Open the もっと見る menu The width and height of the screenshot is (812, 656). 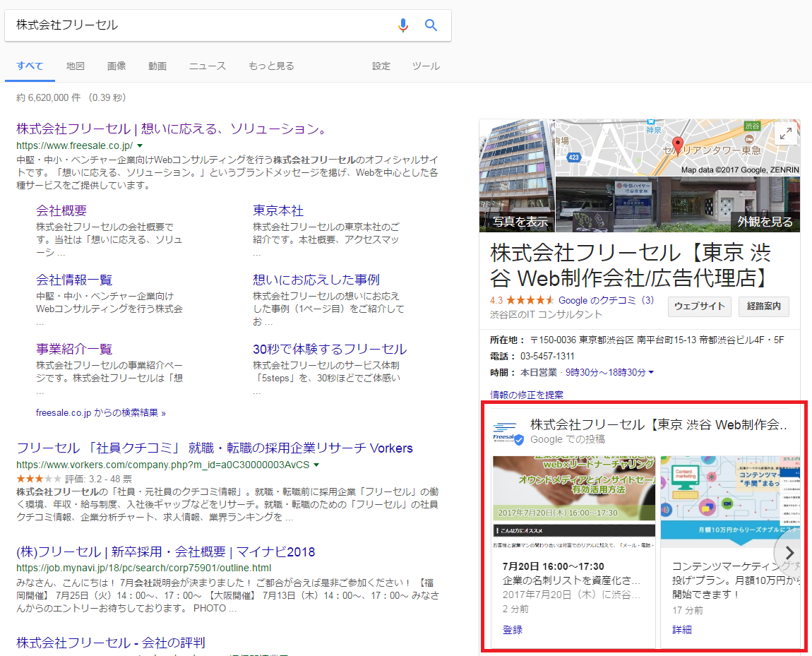pyautogui.click(x=271, y=66)
